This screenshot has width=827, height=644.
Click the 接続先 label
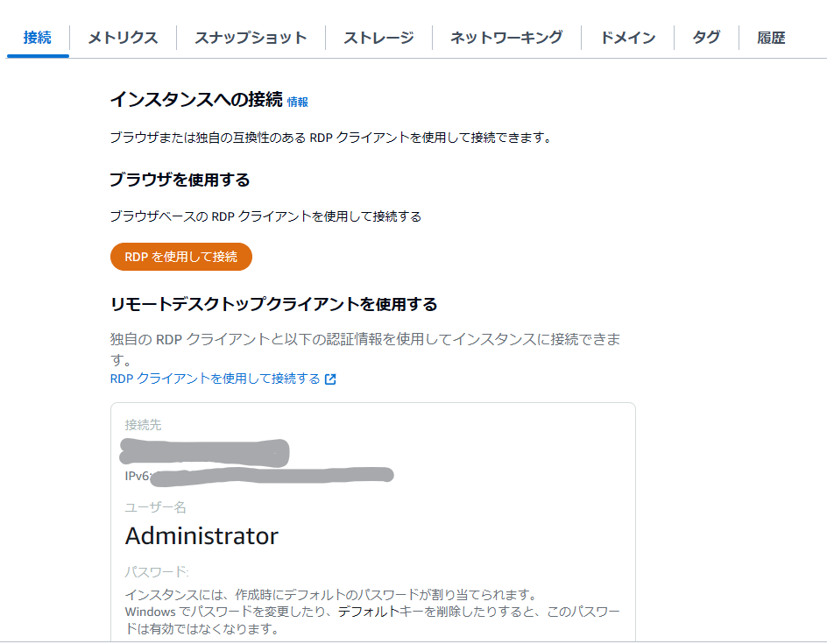143,425
